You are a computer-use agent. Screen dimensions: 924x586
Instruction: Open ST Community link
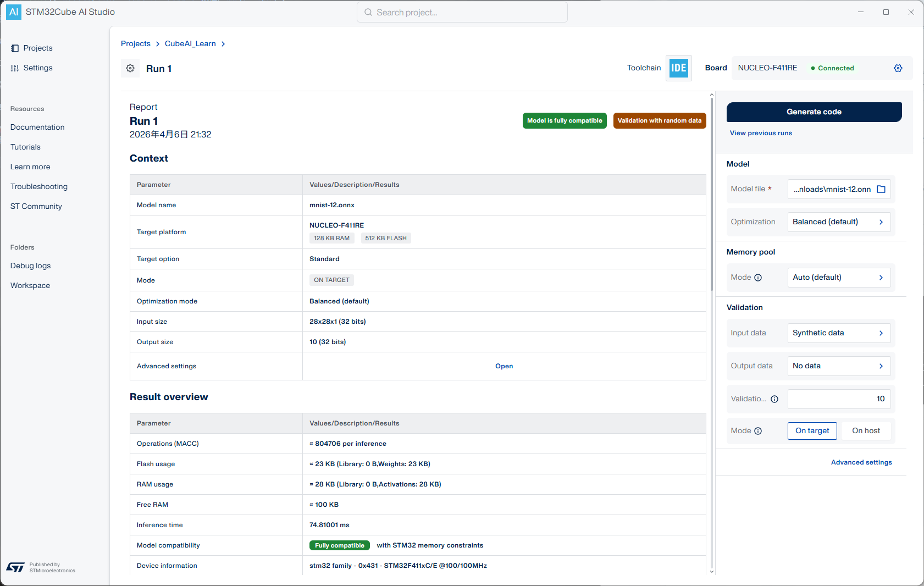pyautogui.click(x=36, y=207)
